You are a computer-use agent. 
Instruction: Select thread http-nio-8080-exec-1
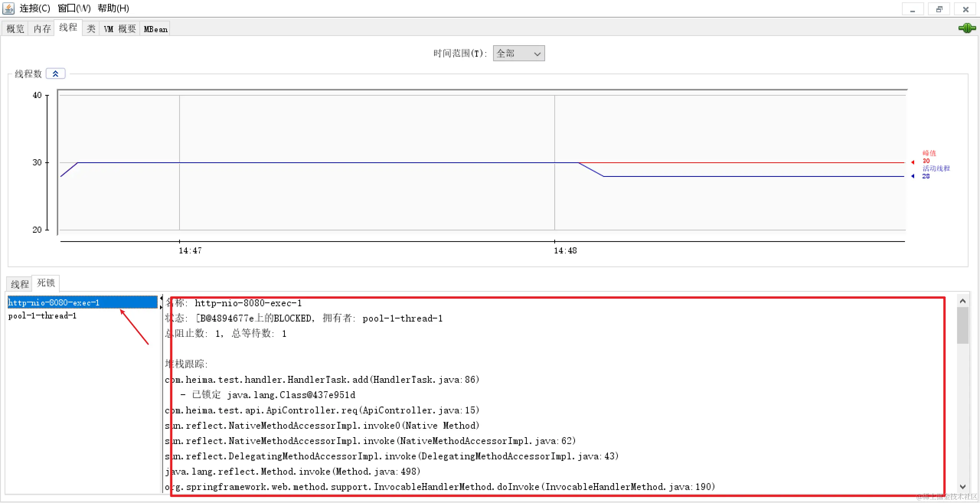click(x=54, y=302)
